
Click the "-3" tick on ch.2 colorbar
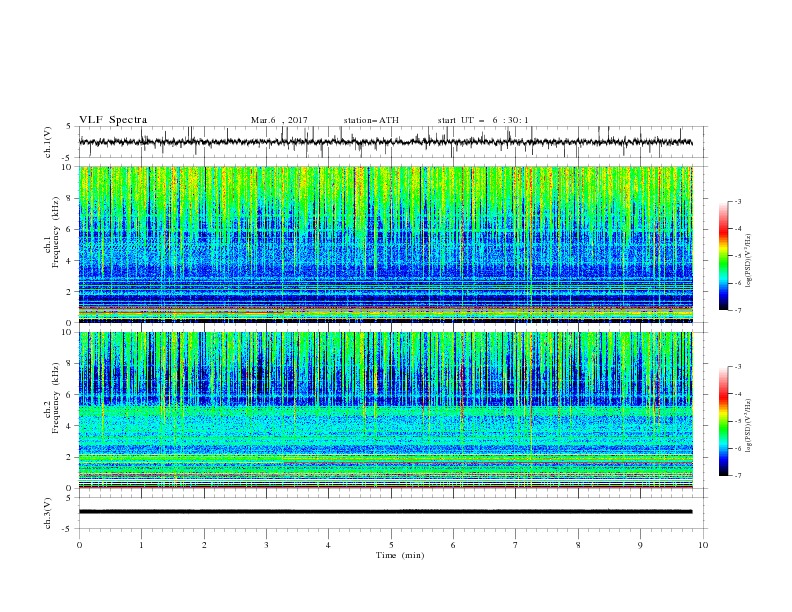point(738,367)
